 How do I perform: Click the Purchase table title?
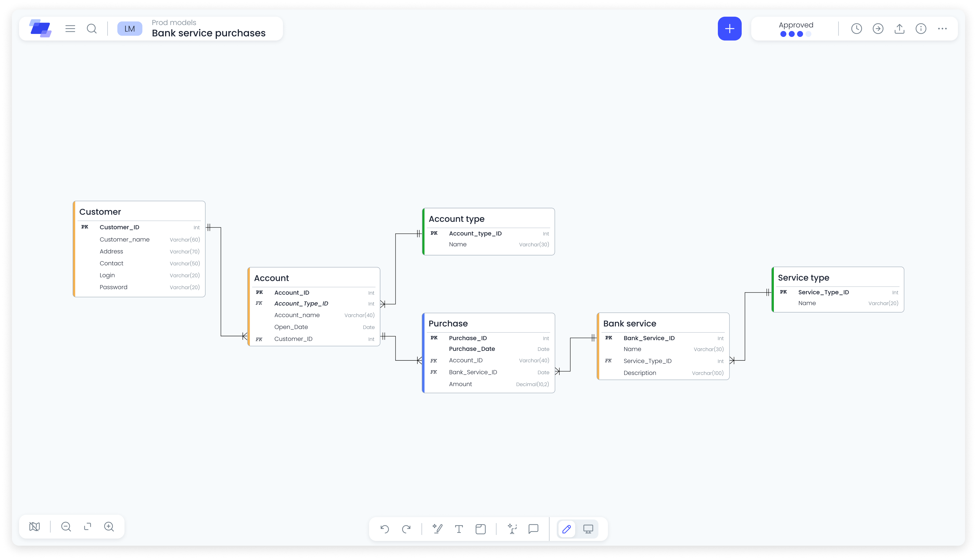448,323
